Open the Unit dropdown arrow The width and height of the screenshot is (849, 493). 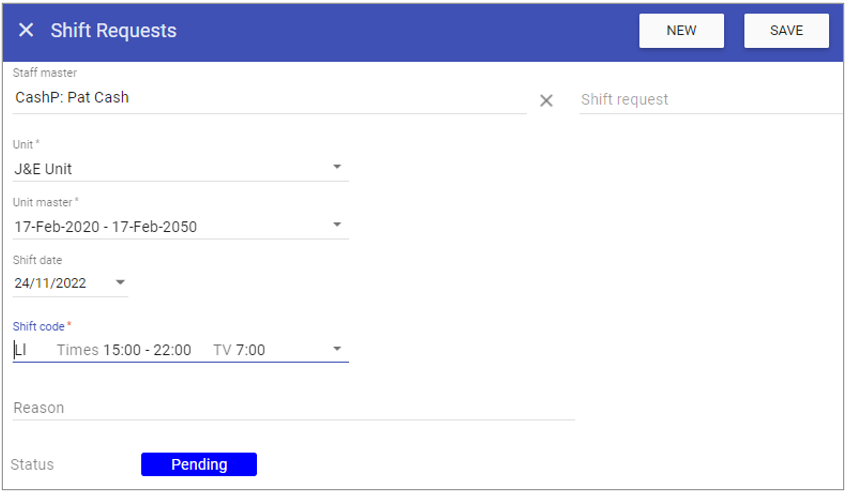pos(337,167)
